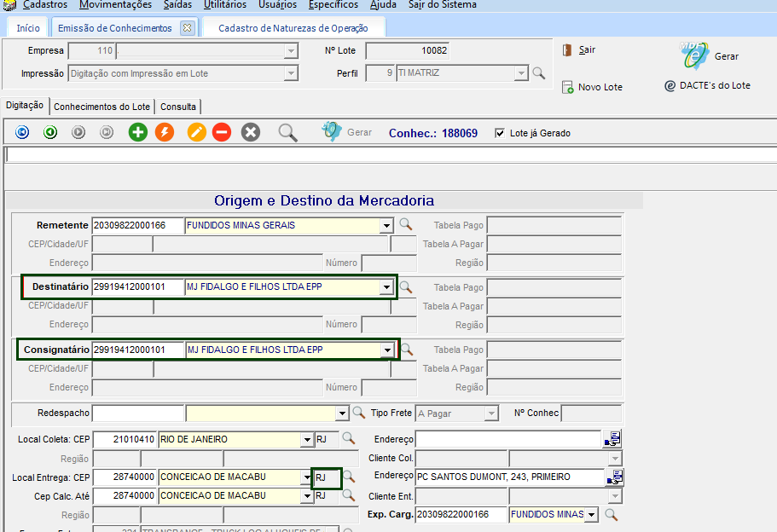The height and width of the screenshot is (532, 777).
Task: Go to previous record green icon
Action: pyautogui.click(x=50, y=132)
